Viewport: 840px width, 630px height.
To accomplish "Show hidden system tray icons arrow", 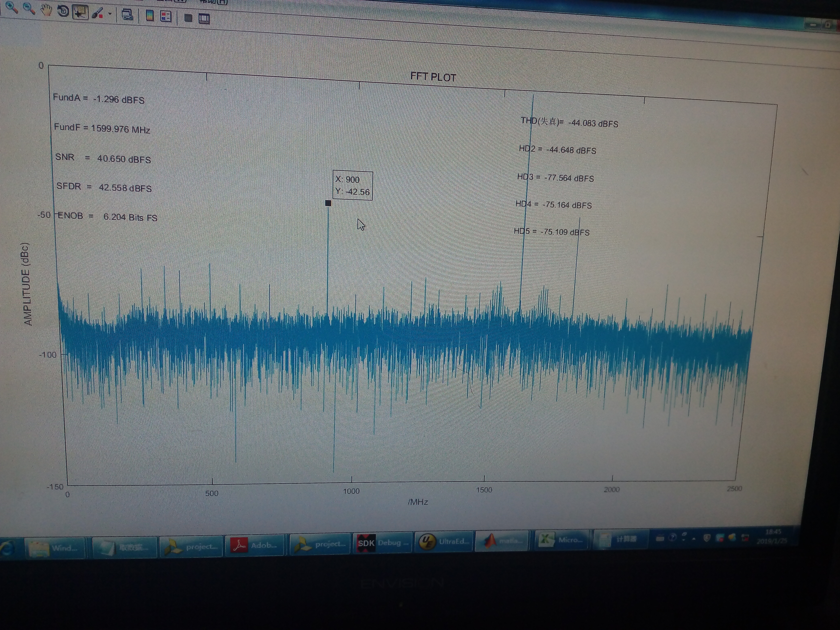I will [694, 539].
